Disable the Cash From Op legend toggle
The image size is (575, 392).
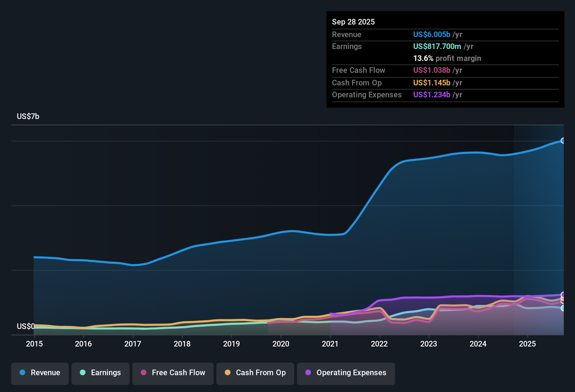(255, 373)
